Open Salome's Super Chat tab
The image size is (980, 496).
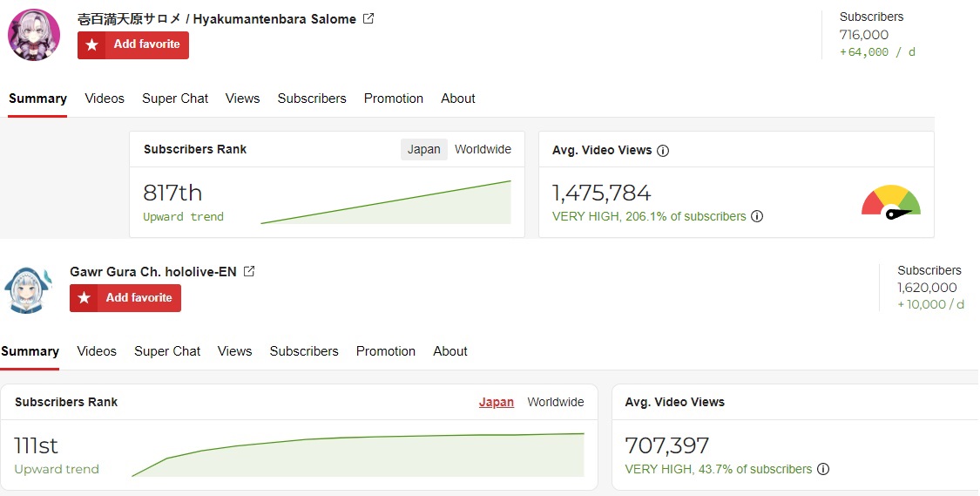pos(175,99)
